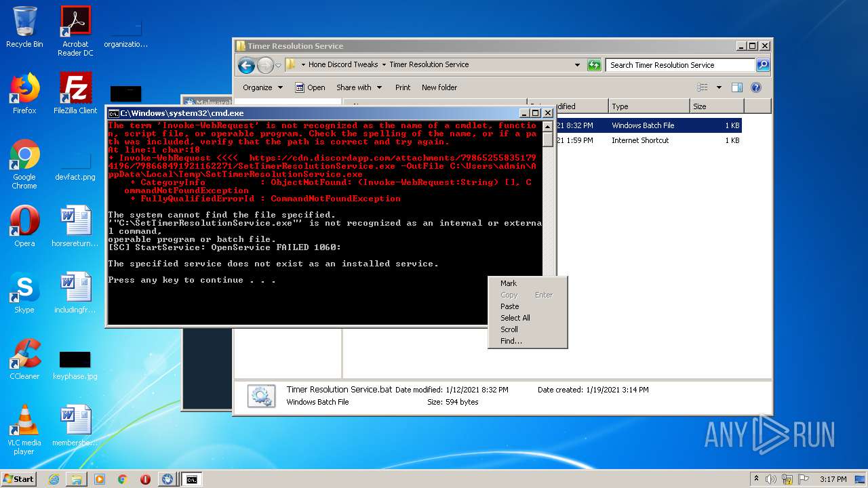Click the volume speaker tray icon
This screenshot has width=868, height=488.
coord(771,479)
